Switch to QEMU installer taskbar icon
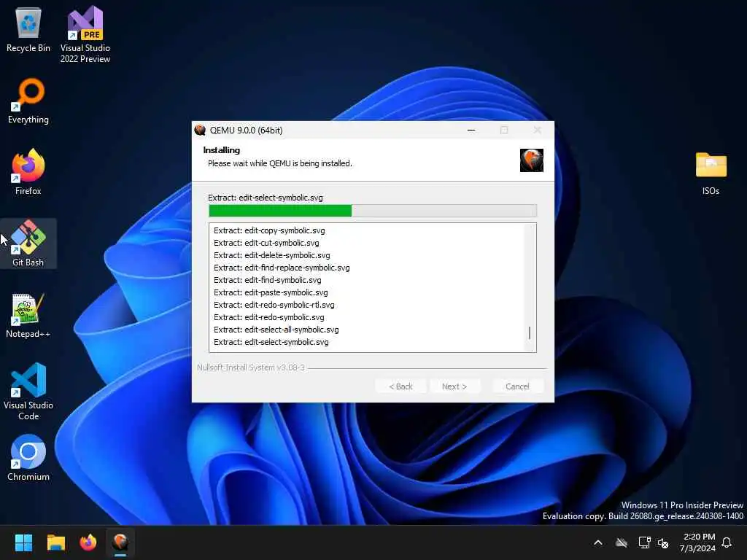The image size is (747, 560). coord(120,542)
